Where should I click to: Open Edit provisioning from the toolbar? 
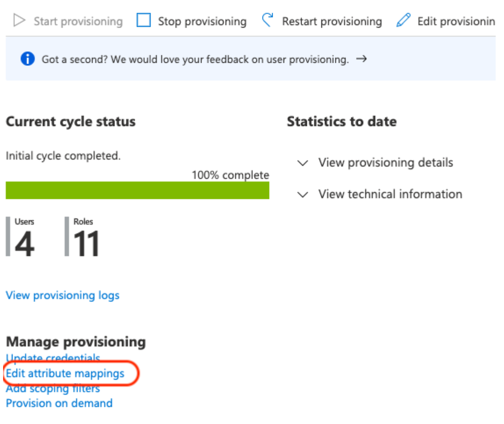coord(456,21)
